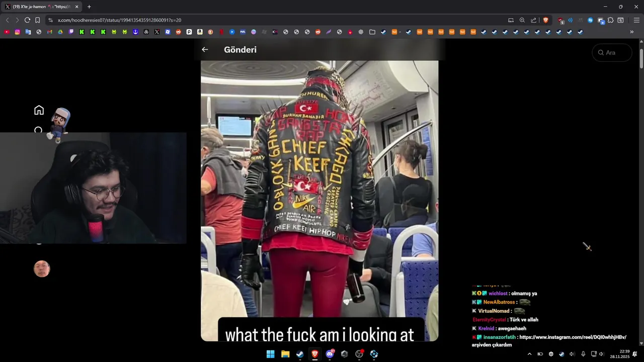Close the X'te ja-hamon tab
Viewport: 644px width, 362px height.
[77, 7]
